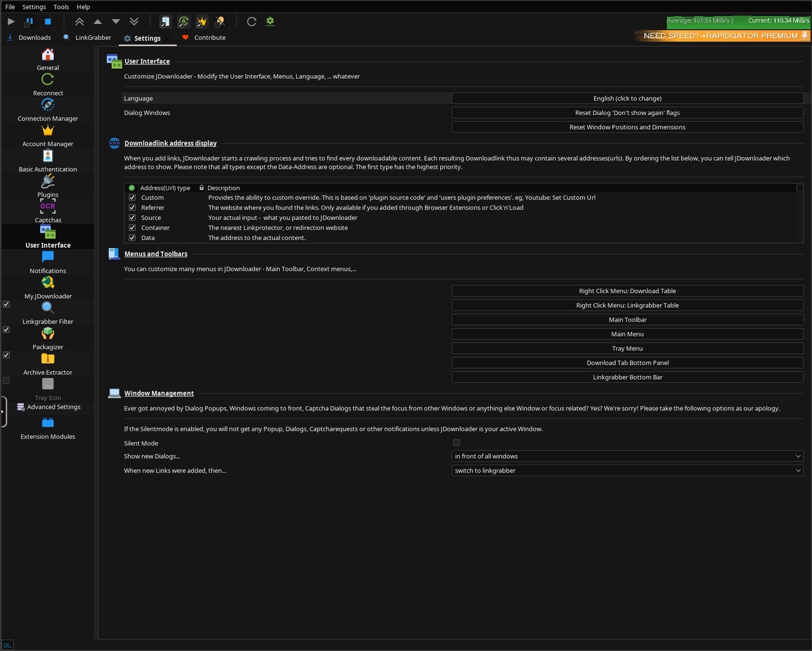The width and height of the screenshot is (812, 651).
Task: Open the Help menu
Action: point(83,7)
